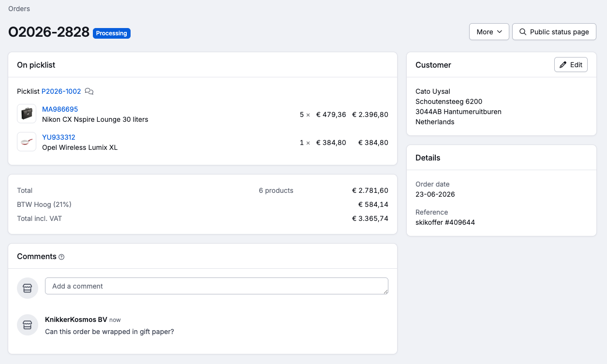
Task: Click the magnifier icon in Public status page
Action: (x=523, y=32)
